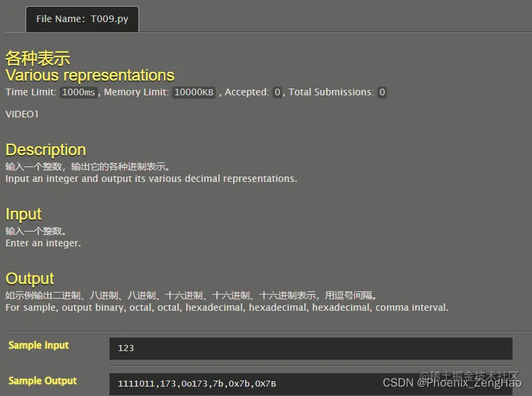
Task: Click the Description heading
Action: (46, 150)
